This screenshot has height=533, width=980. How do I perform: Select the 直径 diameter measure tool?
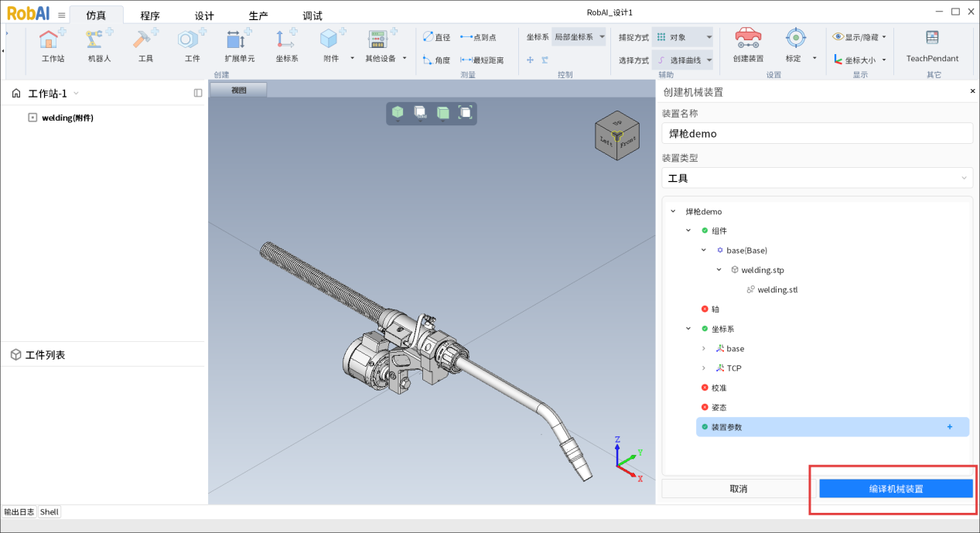[x=436, y=37]
